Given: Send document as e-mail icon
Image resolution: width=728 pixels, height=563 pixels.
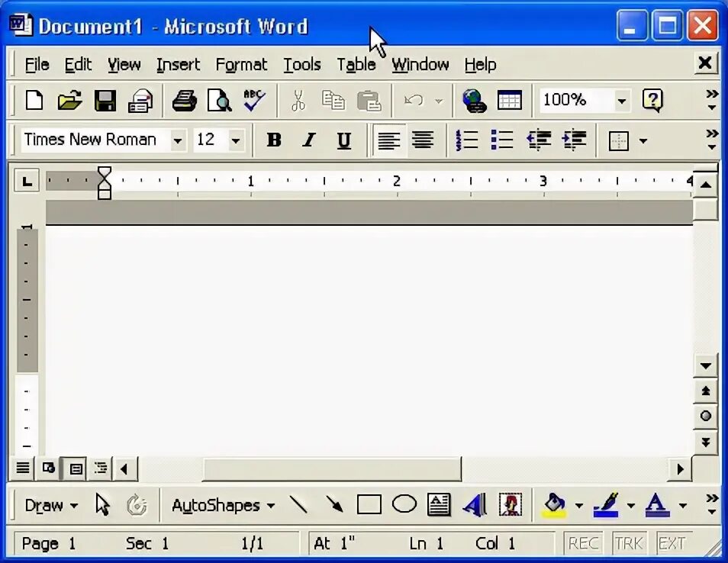Looking at the screenshot, I should tap(140, 100).
